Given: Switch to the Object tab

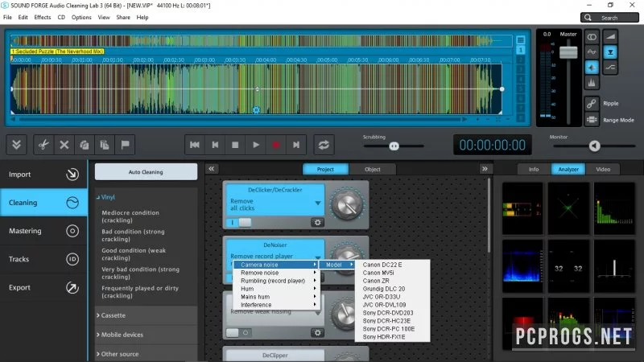Looking at the screenshot, I should click(x=373, y=169).
